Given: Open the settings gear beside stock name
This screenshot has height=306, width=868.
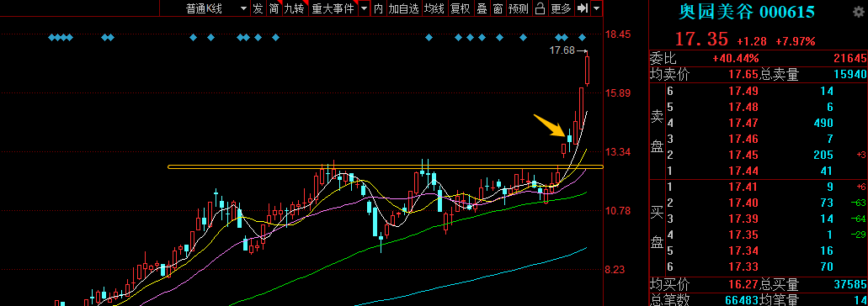Looking at the screenshot, I should [858, 12].
